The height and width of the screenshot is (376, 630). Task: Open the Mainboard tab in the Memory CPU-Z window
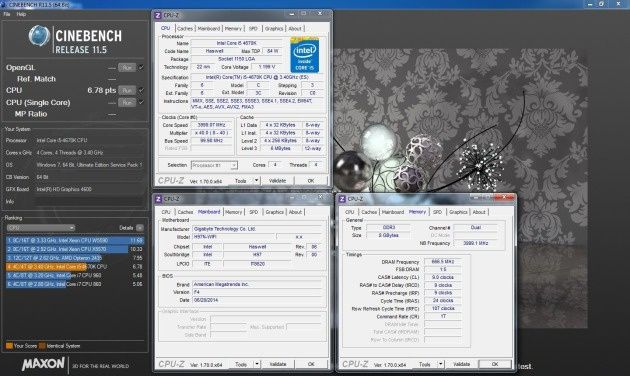(393, 212)
